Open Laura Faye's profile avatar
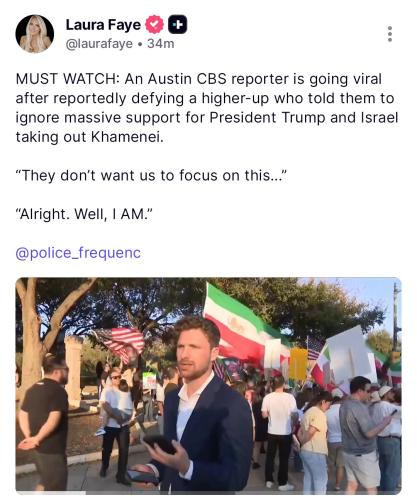 pyautogui.click(x=35, y=34)
